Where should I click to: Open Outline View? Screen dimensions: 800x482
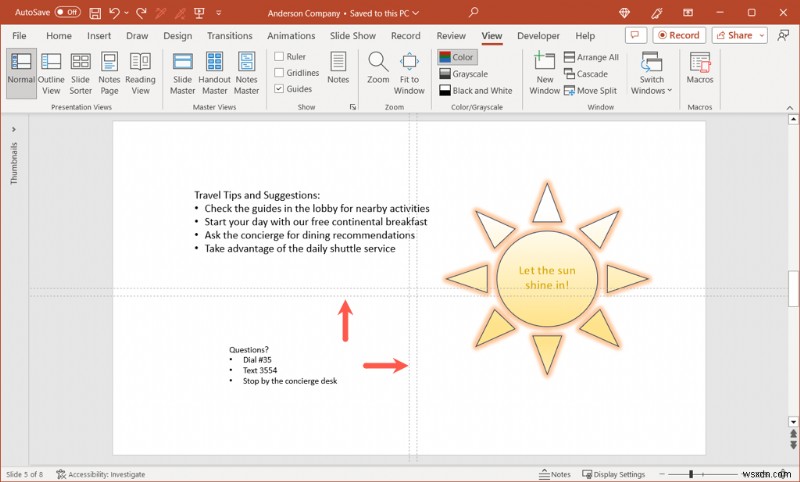51,73
